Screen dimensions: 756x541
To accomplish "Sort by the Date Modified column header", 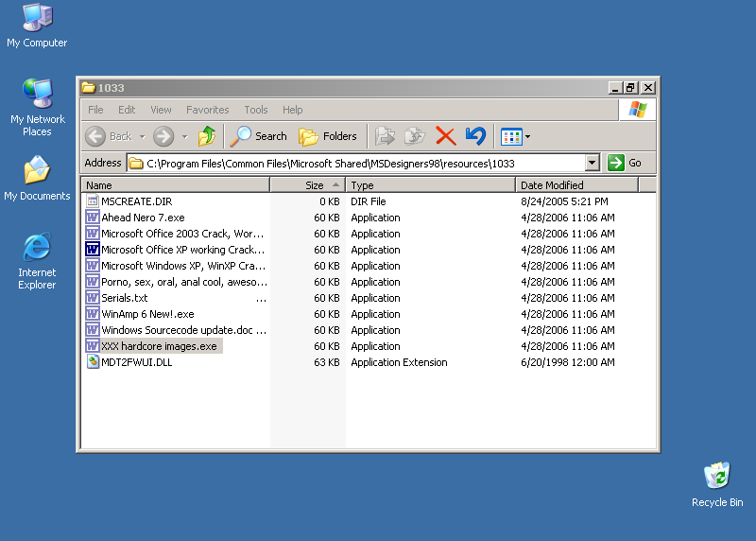I will pos(576,185).
